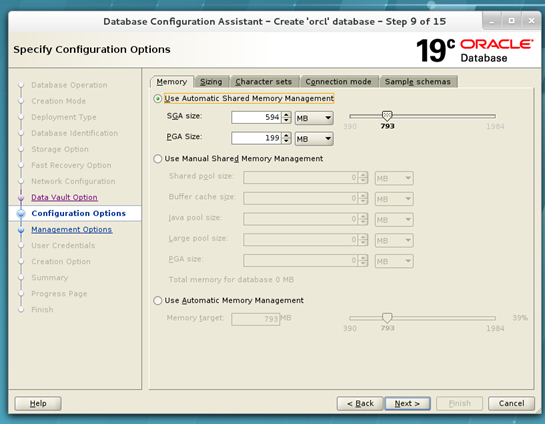The height and width of the screenshot is (424, 545).
Task: Select Use Automatic Shared Memory Management
Action: click(x=158, y=99)
